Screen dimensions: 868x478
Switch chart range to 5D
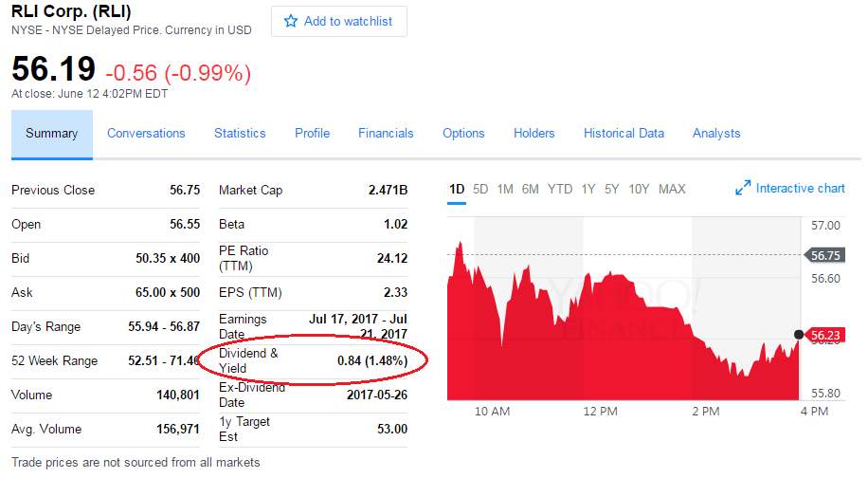pyautogui.click(x=480, y=189)
